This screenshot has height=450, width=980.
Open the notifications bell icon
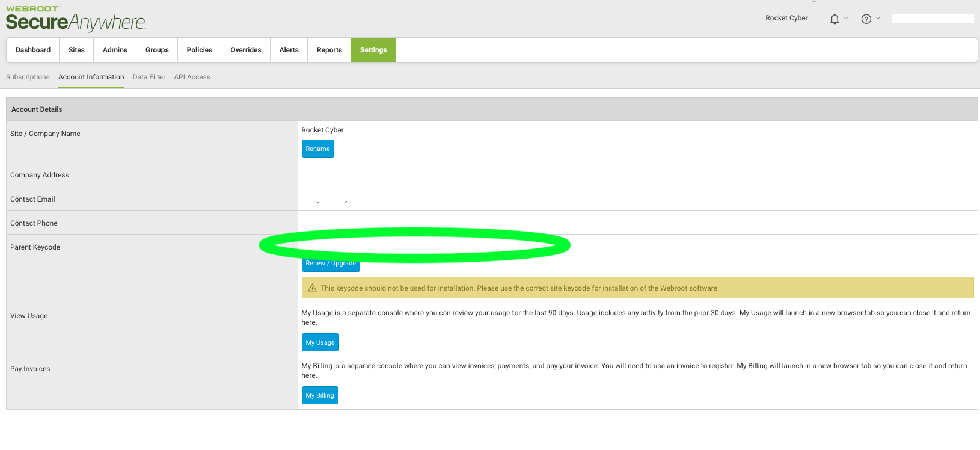click(x=835, y=19)
